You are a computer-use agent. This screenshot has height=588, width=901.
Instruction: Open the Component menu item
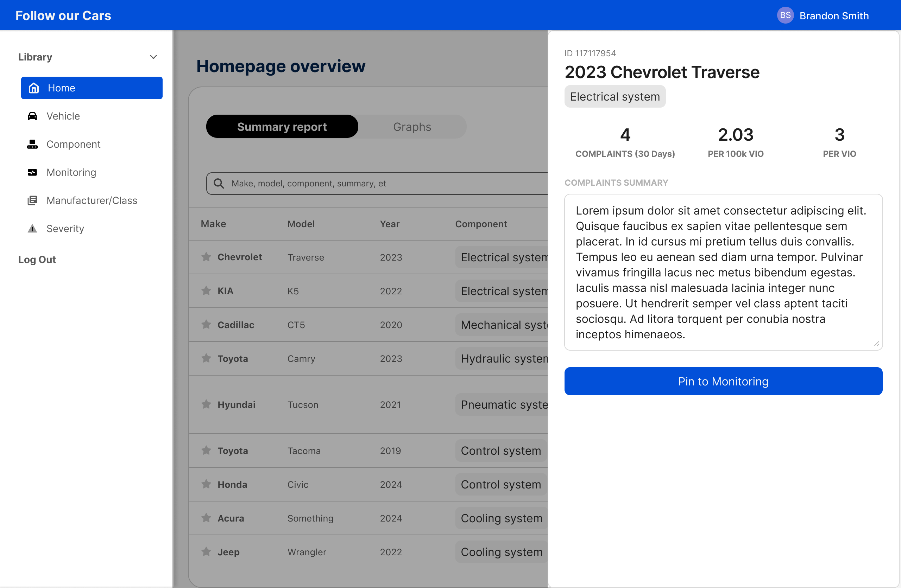click(x=92, y=144)
